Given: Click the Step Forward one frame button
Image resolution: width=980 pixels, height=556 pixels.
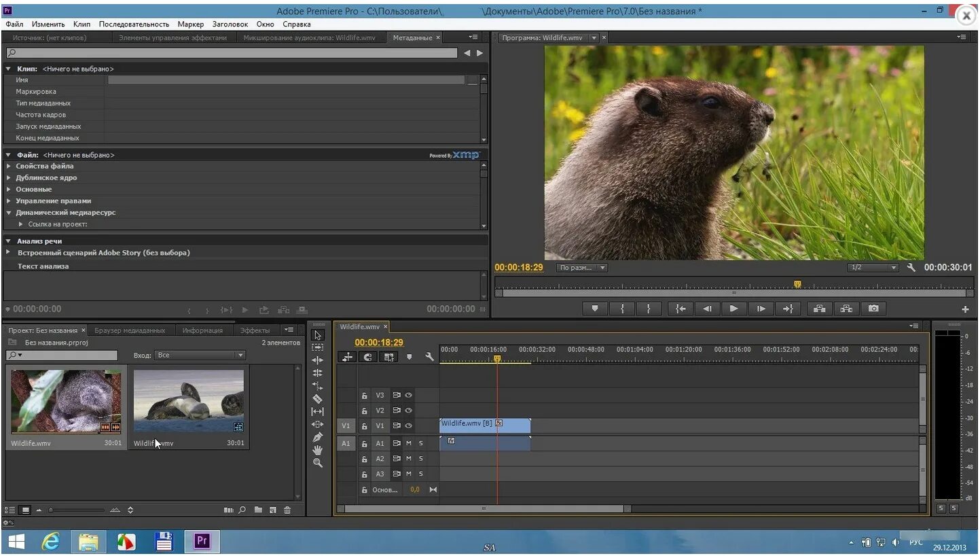Looking at the screenshot, I should point(761,309).
